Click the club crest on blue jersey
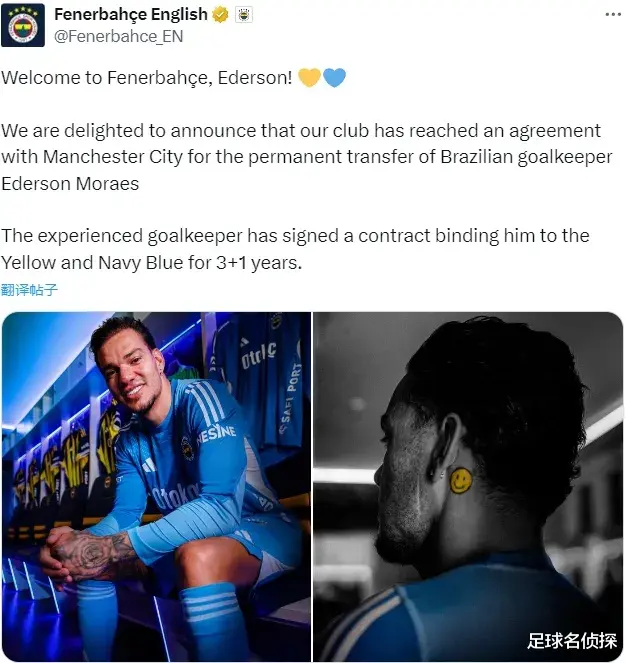 coord(187,449)
